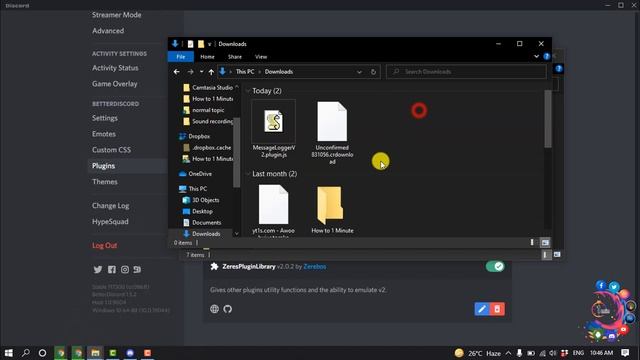Screen dimensions: 640x360
Task: Open Custom CSS section
Action: [x=111, y=150]
